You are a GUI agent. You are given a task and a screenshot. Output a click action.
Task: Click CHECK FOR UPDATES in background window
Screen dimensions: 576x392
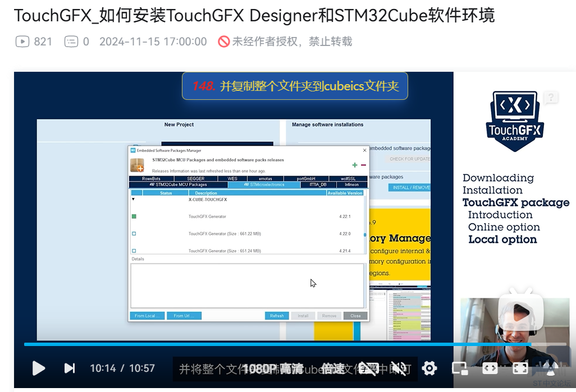coord(409,159)
